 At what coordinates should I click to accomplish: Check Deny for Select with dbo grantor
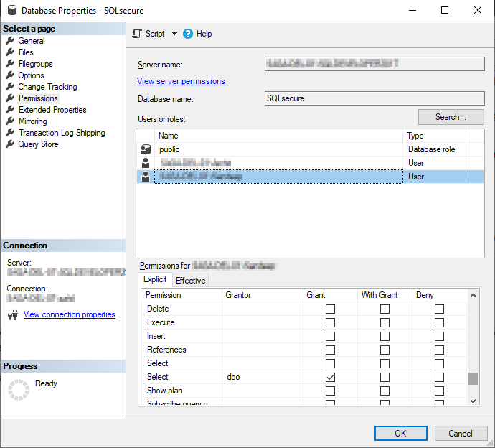440,377
